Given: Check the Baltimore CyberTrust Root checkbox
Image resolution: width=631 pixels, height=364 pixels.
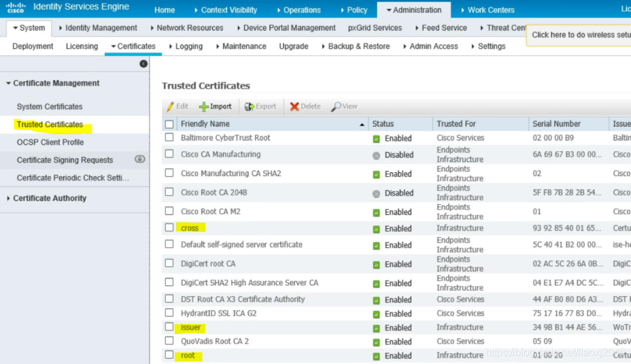Looking at the screenshot, I should [x=170, y=137].
